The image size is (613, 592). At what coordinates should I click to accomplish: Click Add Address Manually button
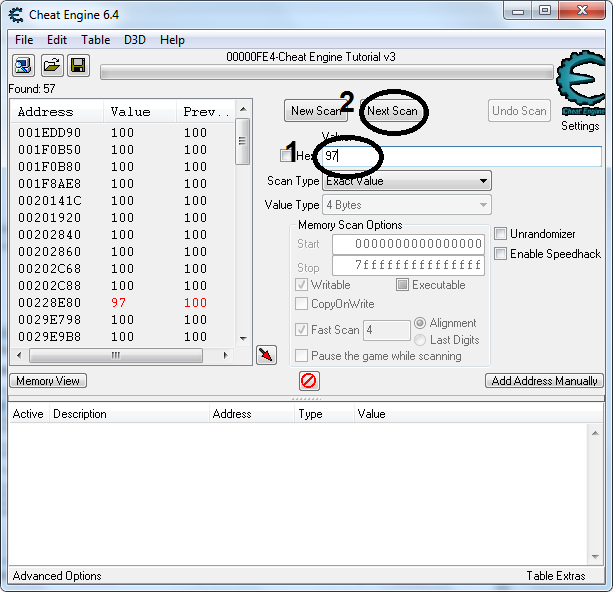tap(544, 380)
